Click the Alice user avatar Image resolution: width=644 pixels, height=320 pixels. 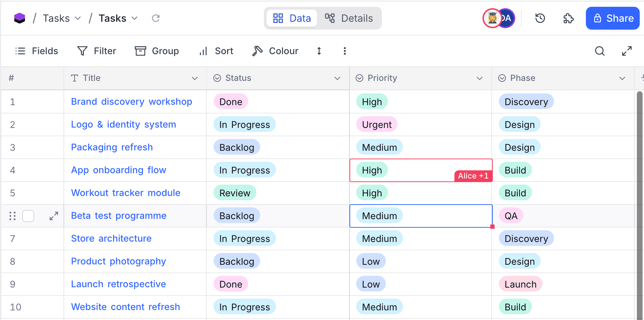click(x=492, y=18)
